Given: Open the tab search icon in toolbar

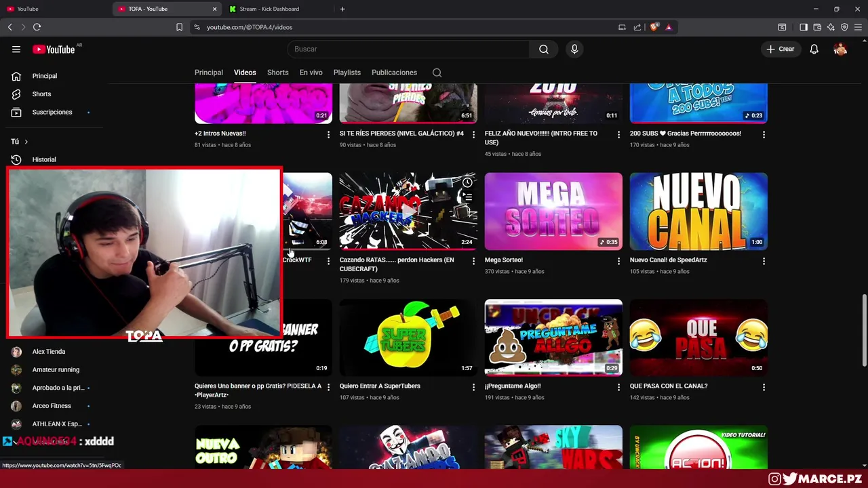Looking at the screenshot, I should tap(782, 27).
